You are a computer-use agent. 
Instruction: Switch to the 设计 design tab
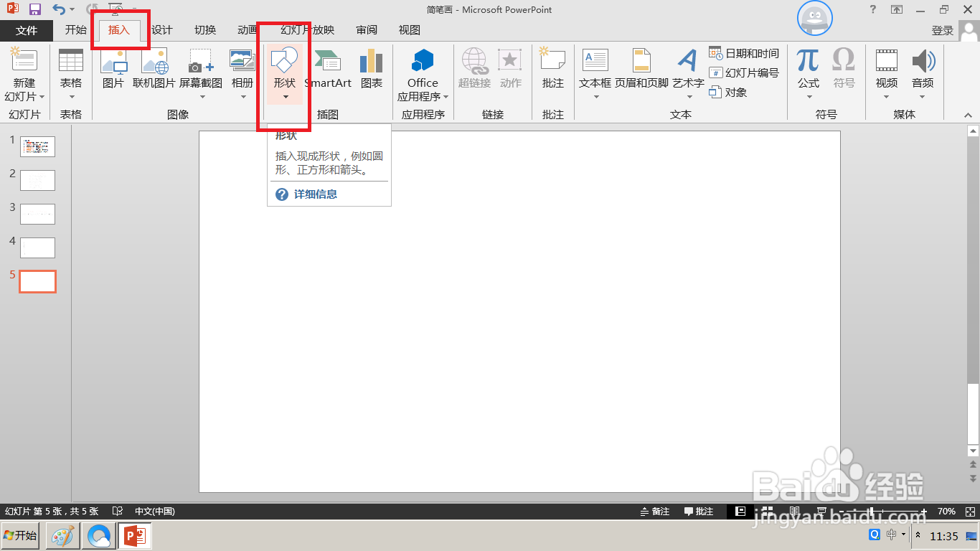click(x=161, y=30)
